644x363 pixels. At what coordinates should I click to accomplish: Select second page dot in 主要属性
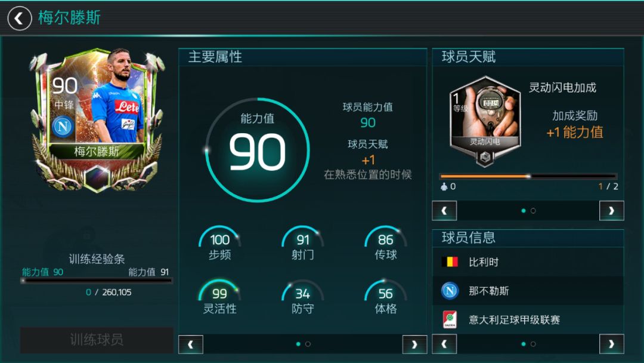[x=308, y=344]
